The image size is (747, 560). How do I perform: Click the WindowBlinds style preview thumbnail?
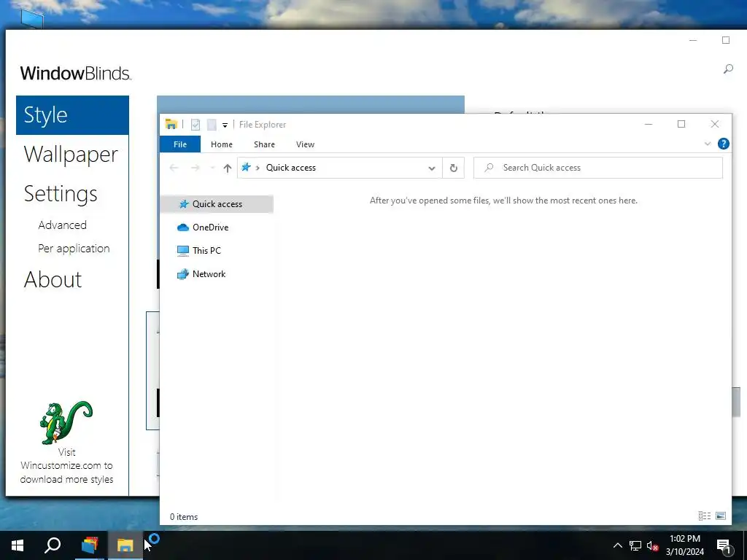[x=311, y=104]
